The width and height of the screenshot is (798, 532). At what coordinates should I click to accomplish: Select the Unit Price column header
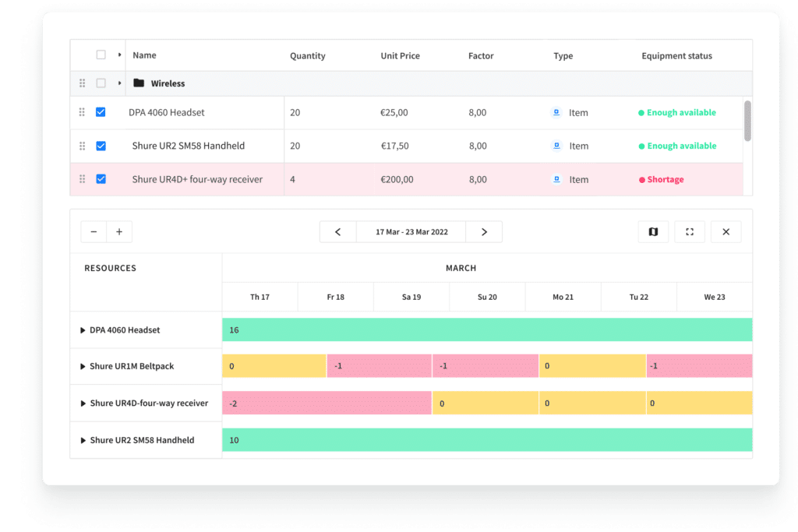click(400, 55)
